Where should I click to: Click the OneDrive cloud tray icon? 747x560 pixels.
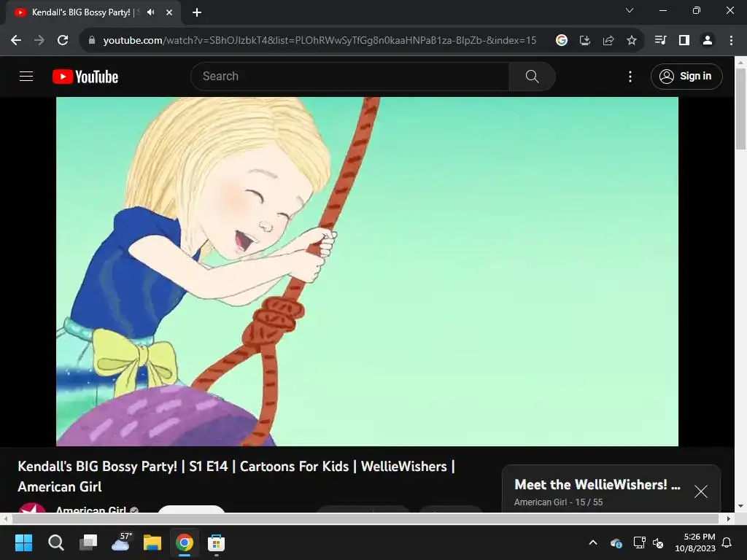[x=616, y=542]
